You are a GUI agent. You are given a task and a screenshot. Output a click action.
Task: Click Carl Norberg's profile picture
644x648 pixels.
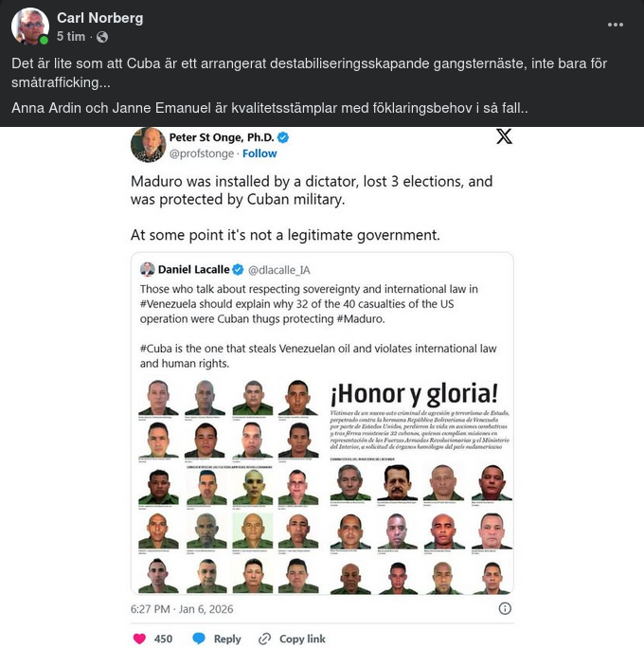tap(29, 26)
